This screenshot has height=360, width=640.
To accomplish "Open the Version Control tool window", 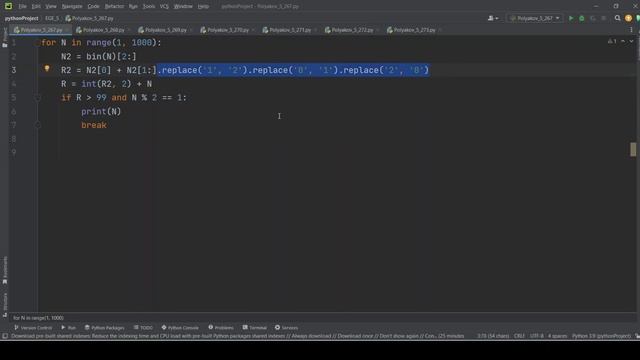I will coord(33,328).
